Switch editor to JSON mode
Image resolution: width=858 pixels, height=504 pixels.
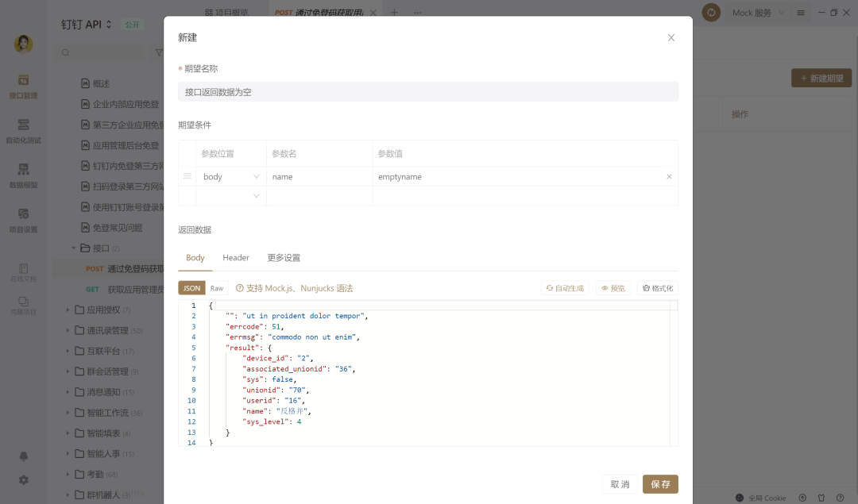coord(191,287)
